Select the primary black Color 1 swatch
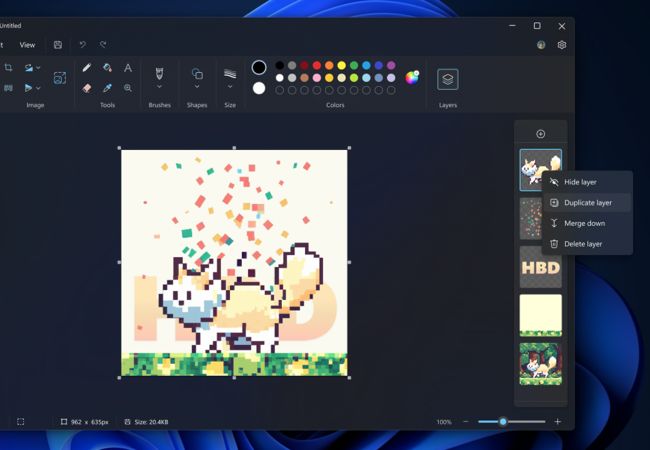Screen dimensions: 650x450 [259, 67]
